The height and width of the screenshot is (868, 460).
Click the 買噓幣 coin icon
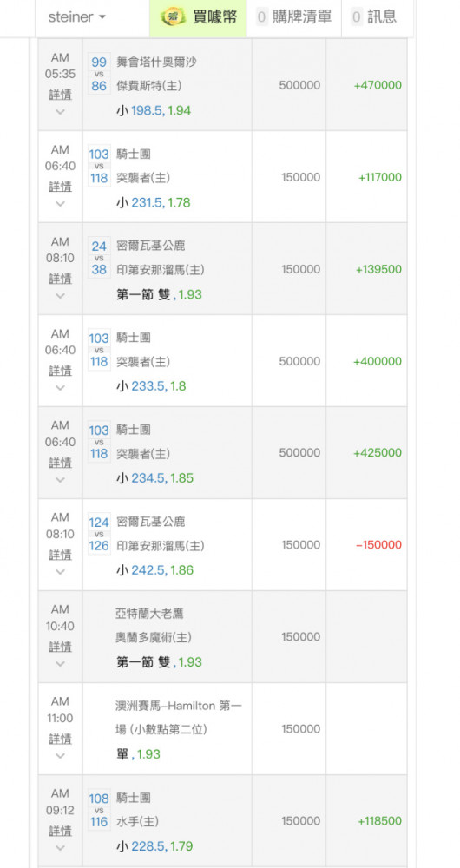(x=174, y=17)
